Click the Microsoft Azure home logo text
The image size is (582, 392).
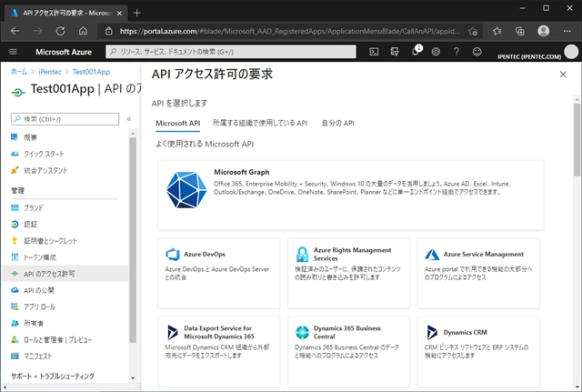(64, 52)
